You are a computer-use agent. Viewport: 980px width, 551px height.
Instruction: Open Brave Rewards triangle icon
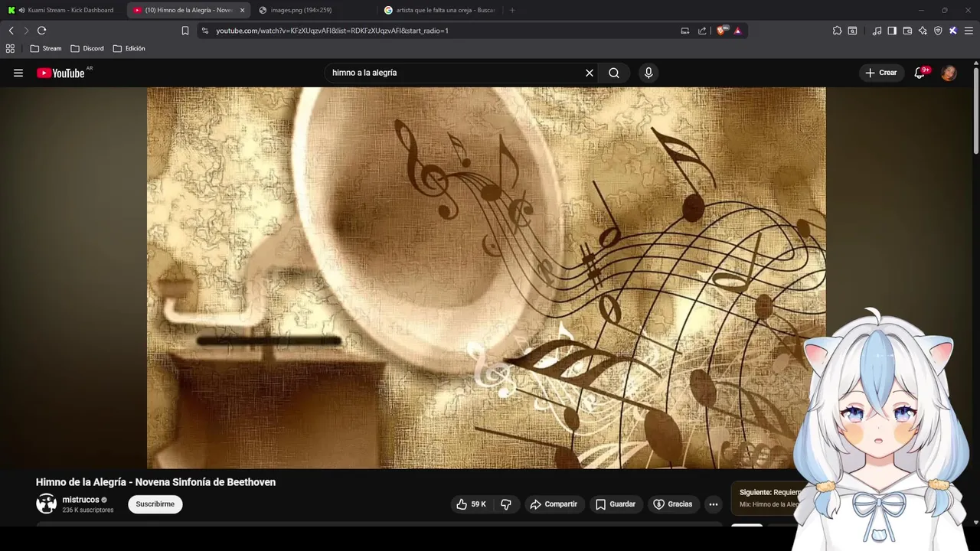(x=737, y=31)
